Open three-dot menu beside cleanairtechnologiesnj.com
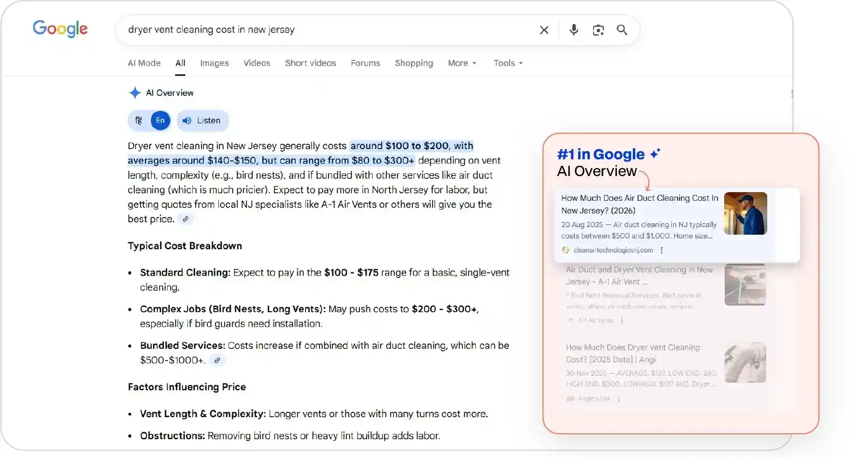This screenshot has width=868, height=457. [662, 250]
